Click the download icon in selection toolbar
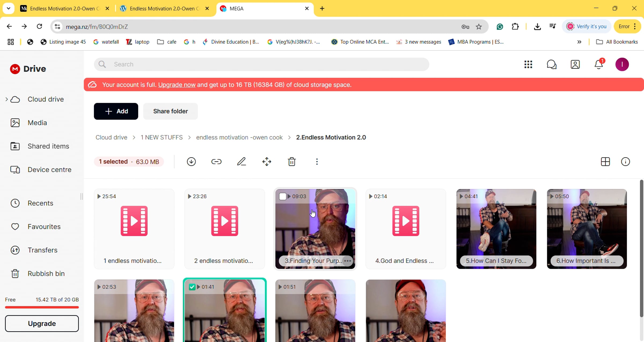 [x=191, y=162]
